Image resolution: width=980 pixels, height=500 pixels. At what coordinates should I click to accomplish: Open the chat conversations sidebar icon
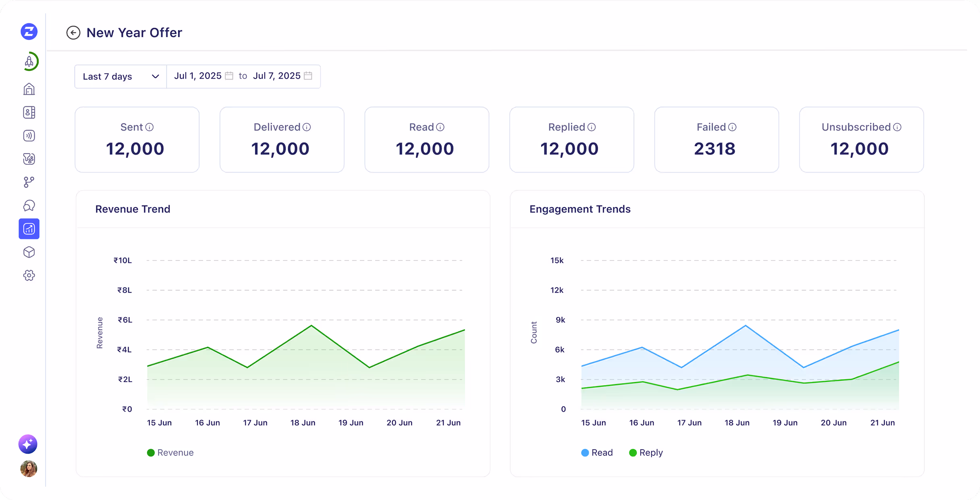click(29, 205)
